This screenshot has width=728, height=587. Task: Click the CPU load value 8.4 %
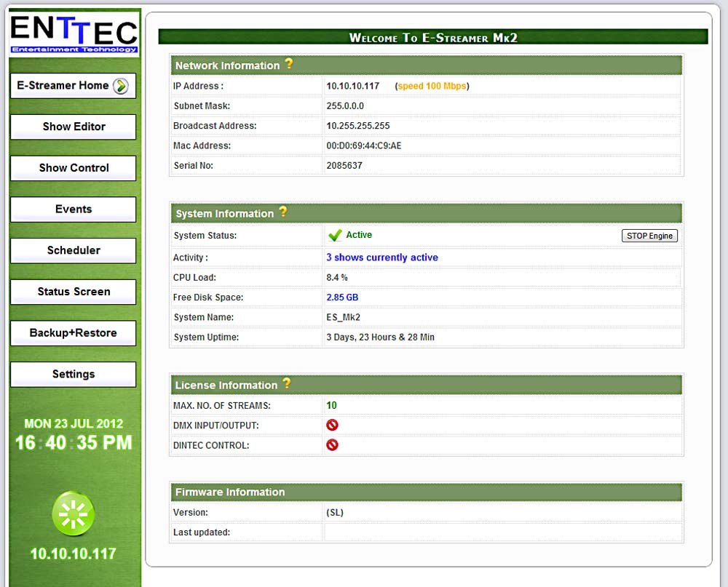point(337,277)
